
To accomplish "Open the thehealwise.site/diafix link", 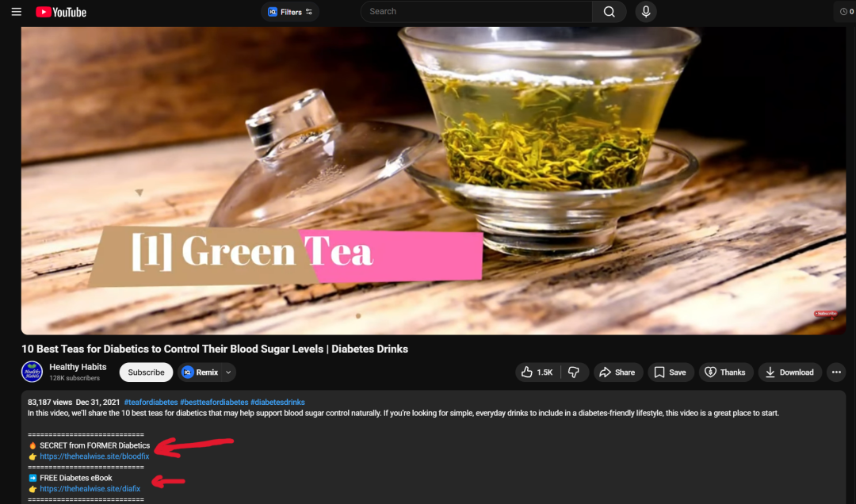I will 90,489.
